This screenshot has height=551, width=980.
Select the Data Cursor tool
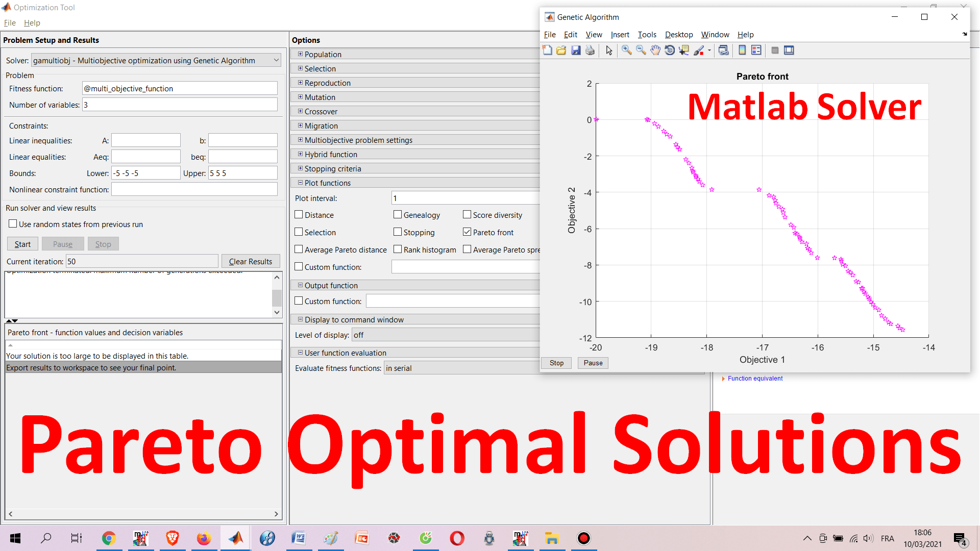click(x=684, y=50)
